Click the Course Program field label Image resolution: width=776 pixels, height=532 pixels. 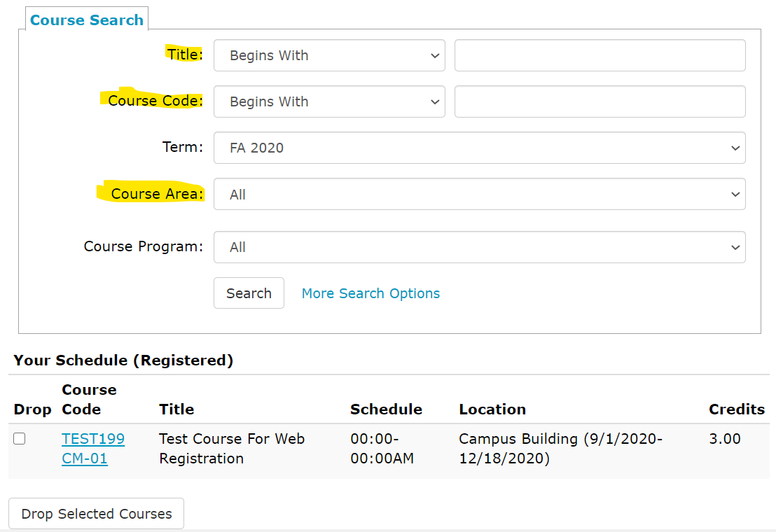(143, 246)
